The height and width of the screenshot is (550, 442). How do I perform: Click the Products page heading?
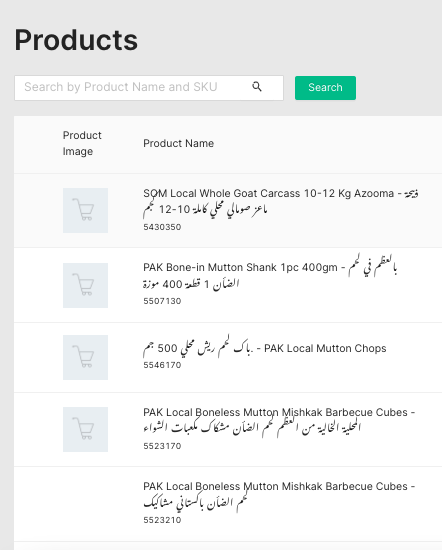[x=76, y=40]
